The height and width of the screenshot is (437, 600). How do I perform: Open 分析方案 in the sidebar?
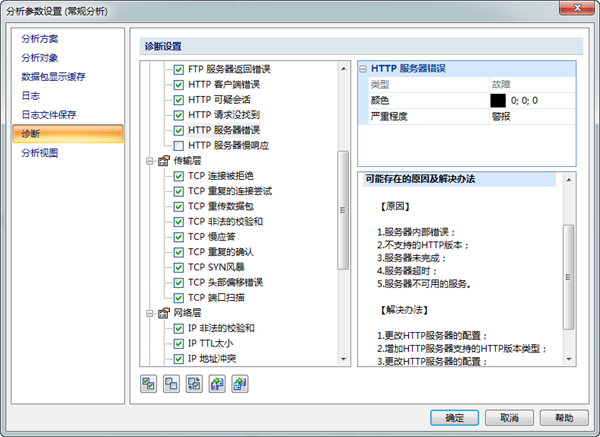coord(40,39)
